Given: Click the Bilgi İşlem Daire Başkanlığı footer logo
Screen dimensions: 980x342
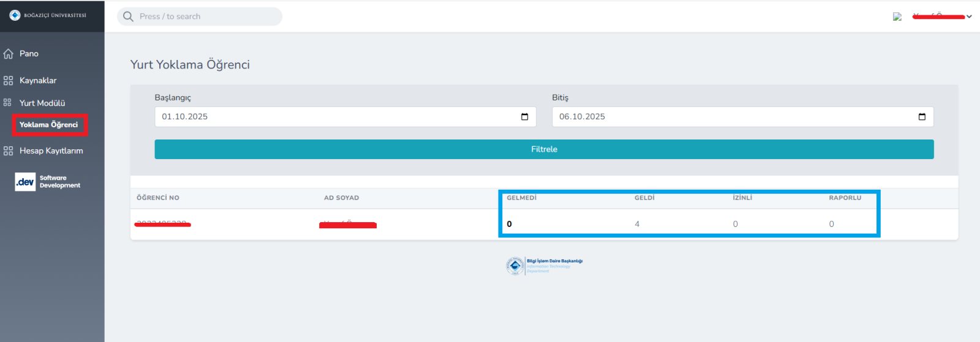Looking at the screenshot, I should pyautogui.click(x=544, y=266).
